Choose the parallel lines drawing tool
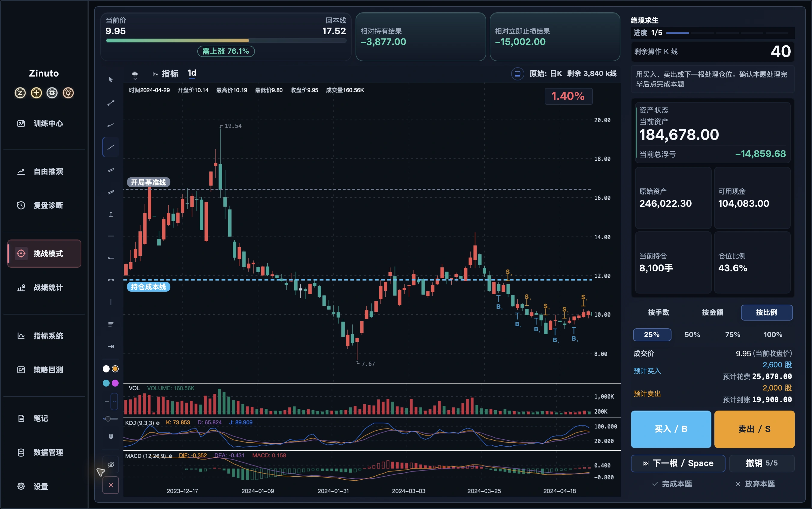 point(111,170)
